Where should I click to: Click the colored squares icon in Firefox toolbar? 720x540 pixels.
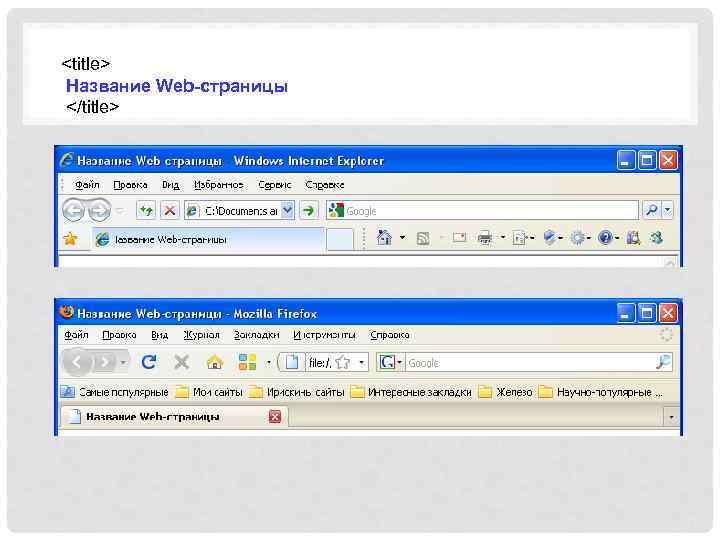click(x=248, y=362)
